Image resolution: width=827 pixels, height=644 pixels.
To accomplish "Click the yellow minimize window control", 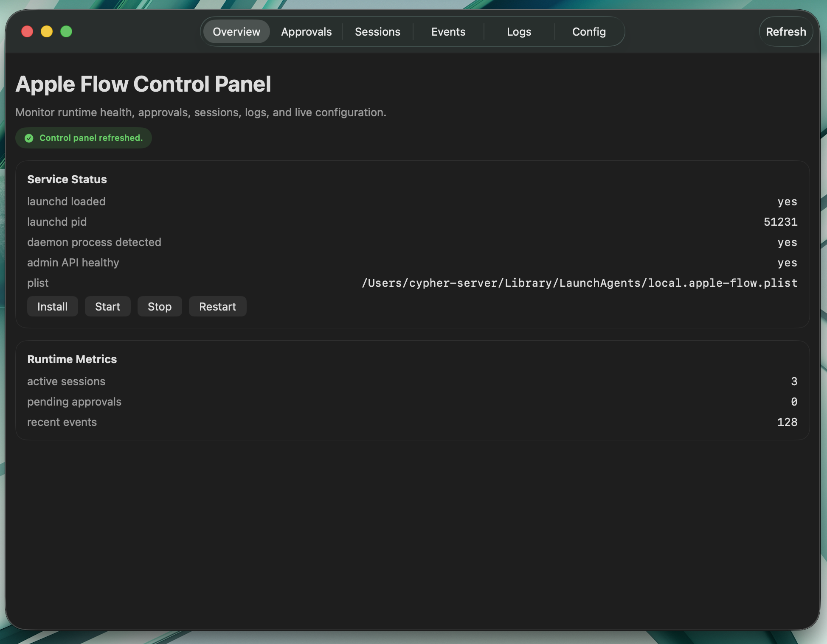I will tap(47, 31).
